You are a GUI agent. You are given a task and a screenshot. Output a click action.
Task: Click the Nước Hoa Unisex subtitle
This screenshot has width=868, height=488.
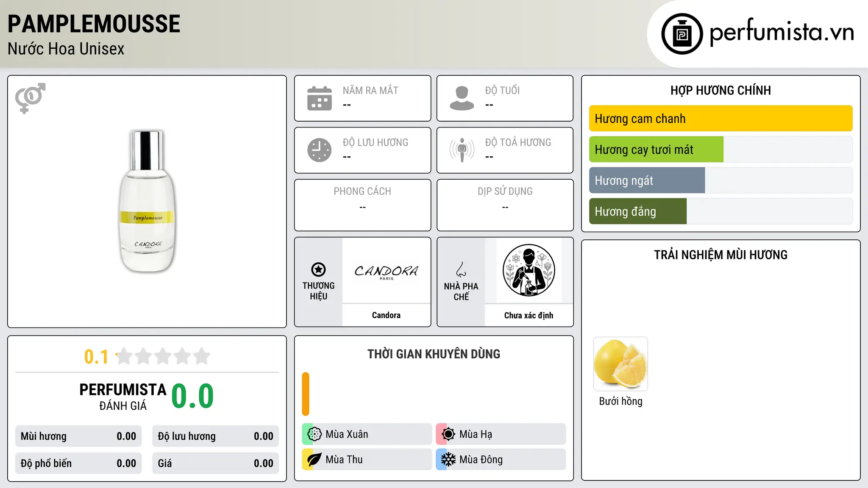(x=66, y=49)
